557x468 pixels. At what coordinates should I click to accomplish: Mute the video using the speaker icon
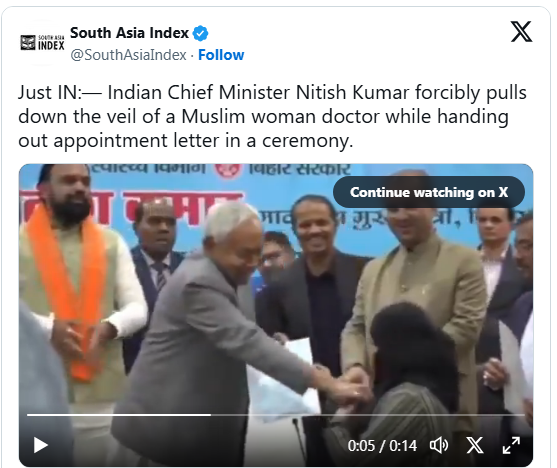pyautogui.click(x=439, y=445)
